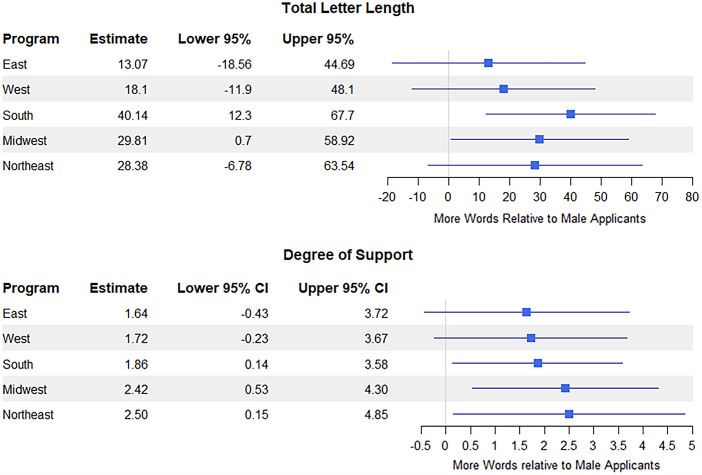Click the Northeast square marker in Degree of Support plot
The image size is (702, 475).
coord(569,413)
